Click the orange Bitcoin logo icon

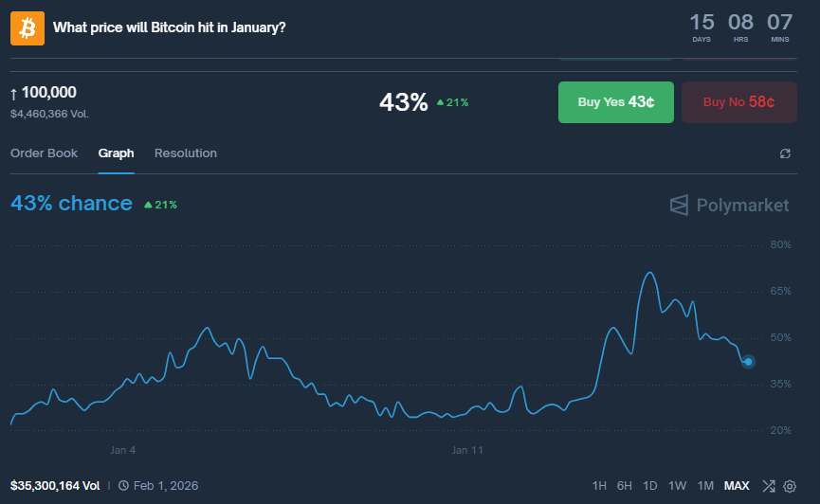tap(27, 27)
